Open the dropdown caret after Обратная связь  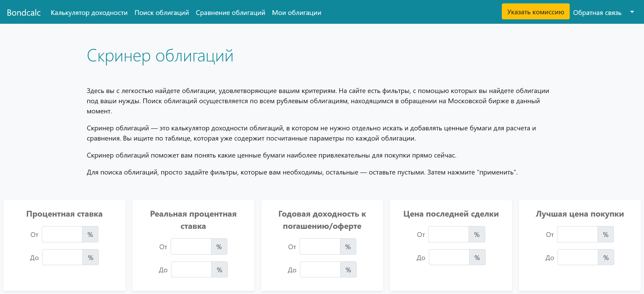632,12
